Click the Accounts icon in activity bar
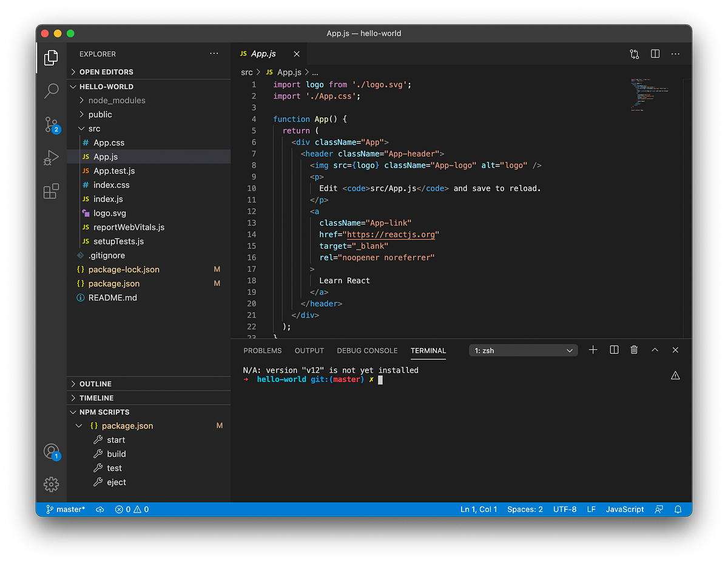The width and height of the screenshot is (728, 564). click(51, 451)
